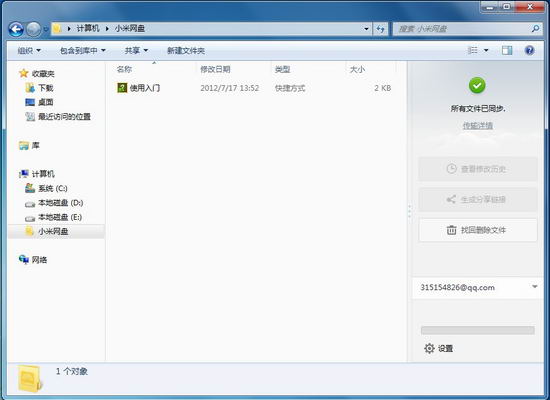The height and width of the screenshot is (400, 550).
Task: Click the library icon beside 库
Action: 24,145
